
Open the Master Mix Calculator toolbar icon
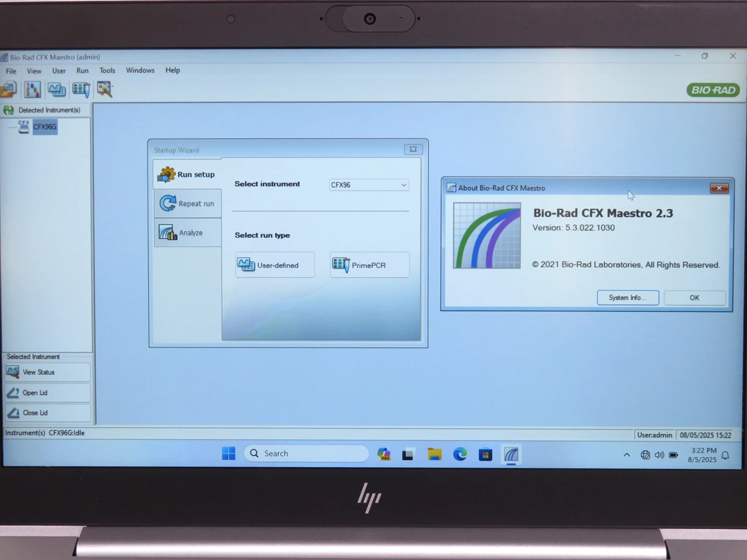click(x=32, y=90)
